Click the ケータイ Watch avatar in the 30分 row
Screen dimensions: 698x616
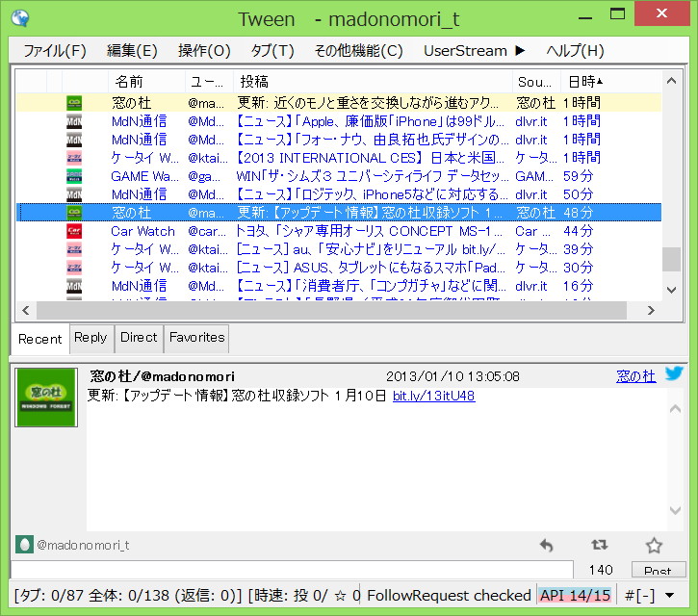[74, 268]
